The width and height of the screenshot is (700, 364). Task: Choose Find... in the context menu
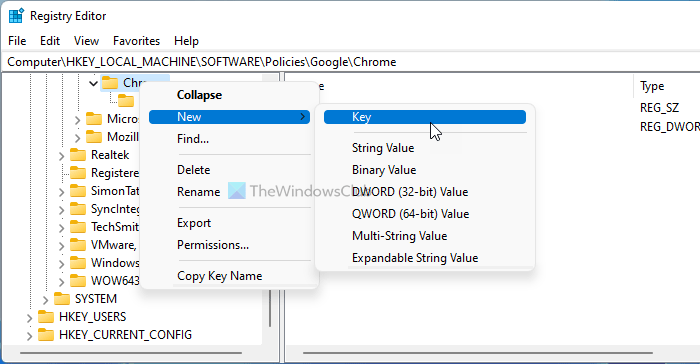pos(229,138)
